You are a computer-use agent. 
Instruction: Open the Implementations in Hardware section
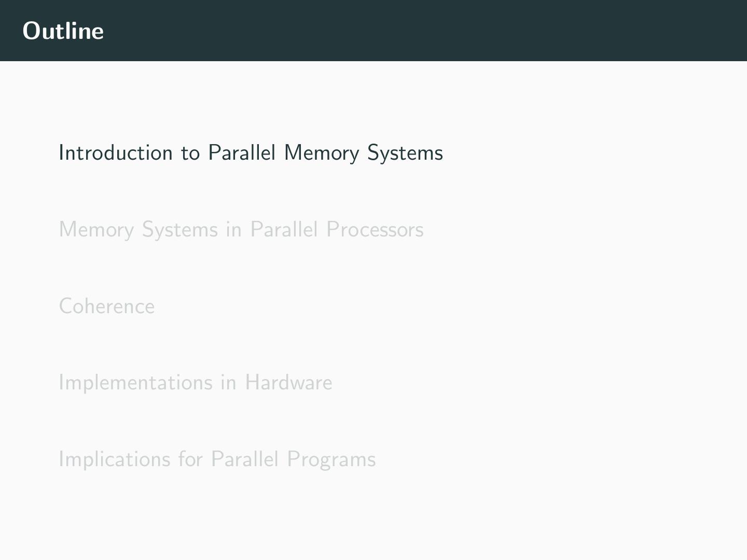[x=195, y=383]
